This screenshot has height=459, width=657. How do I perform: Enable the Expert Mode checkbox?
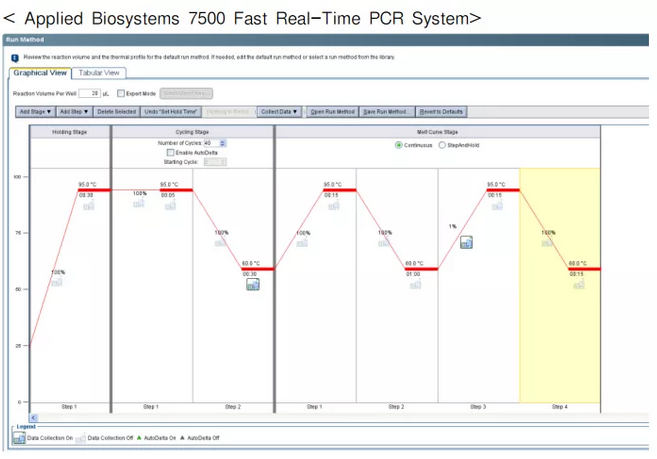tap(121, 93)
